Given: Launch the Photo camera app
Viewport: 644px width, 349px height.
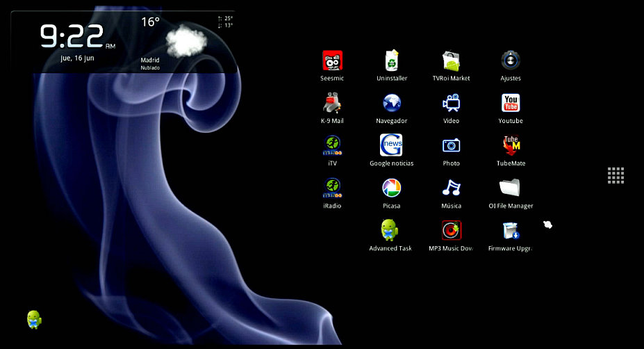Looking at the screenshot, I should pyautogui.click(x=451, y=145).
